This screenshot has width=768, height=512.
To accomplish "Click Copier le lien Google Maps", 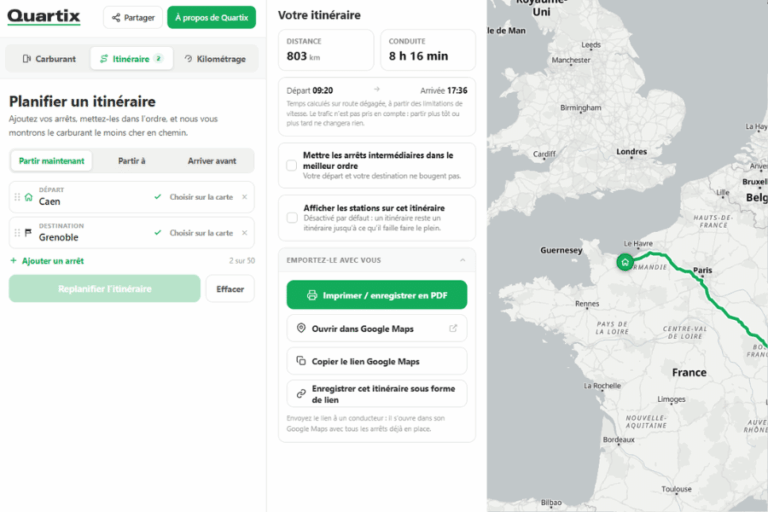I will point(377,361).
